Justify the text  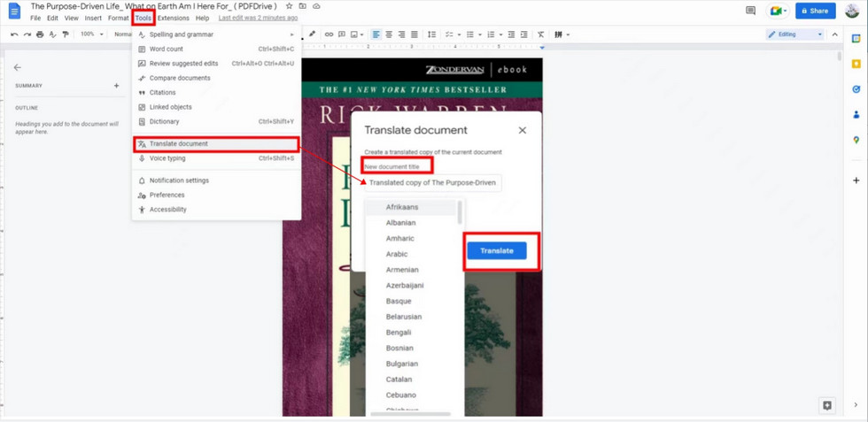[x=415, y=35]
